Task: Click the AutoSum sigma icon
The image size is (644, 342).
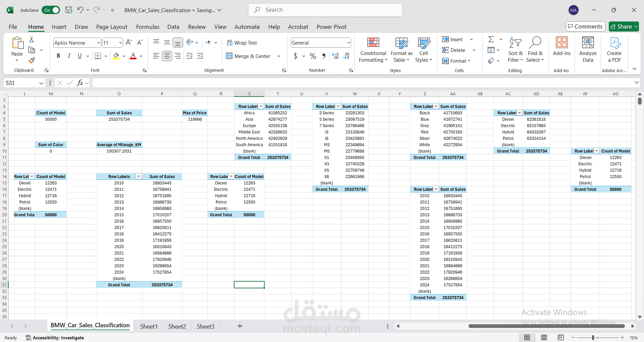Action: pyautogui.click(x=491, y=40)
